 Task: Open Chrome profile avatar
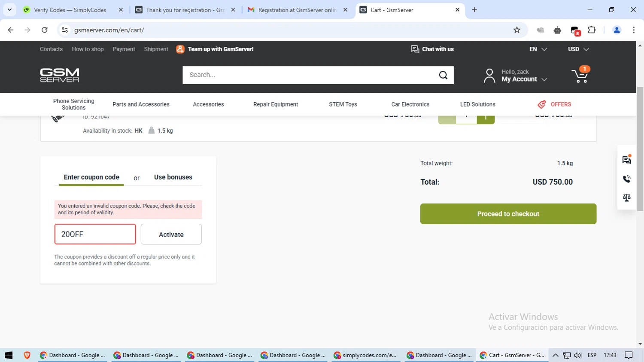click(x=617, y=30)
